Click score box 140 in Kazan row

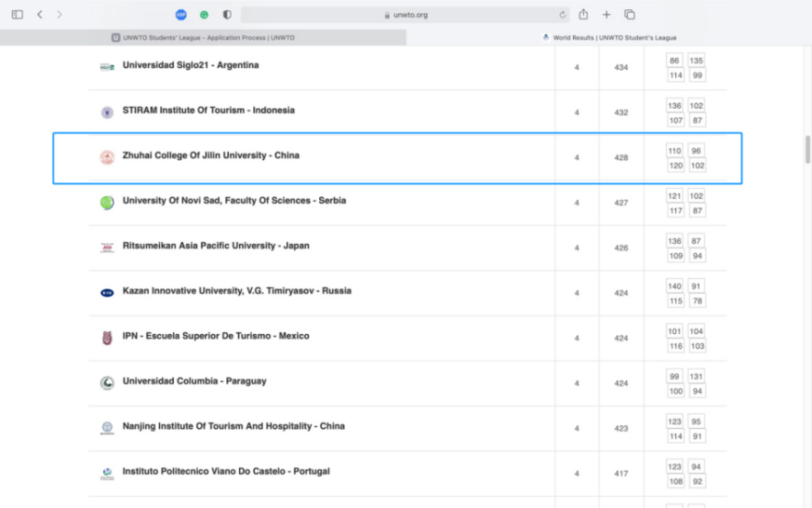(674, 286)
